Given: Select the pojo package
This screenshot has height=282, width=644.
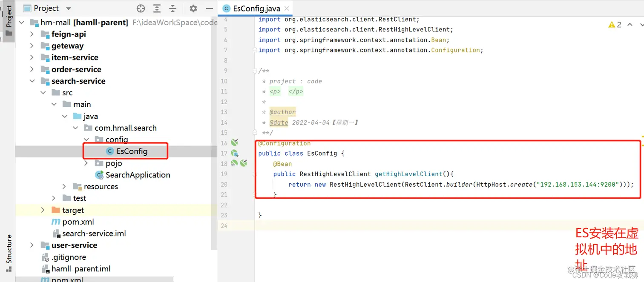Looking at the screenshot, I should click(114, 163).
